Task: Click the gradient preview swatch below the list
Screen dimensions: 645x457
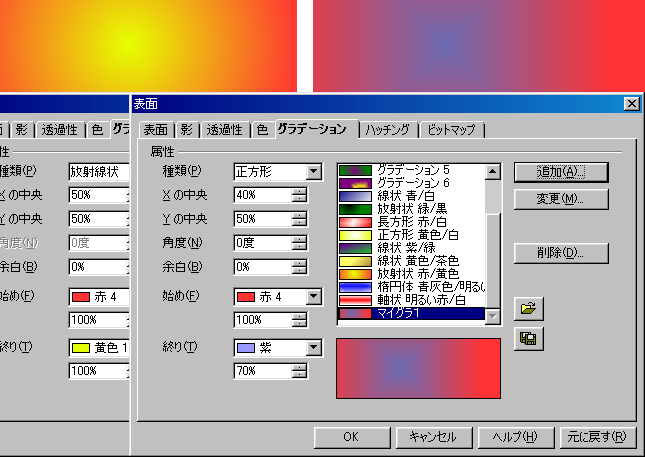Action: (418, 369)
